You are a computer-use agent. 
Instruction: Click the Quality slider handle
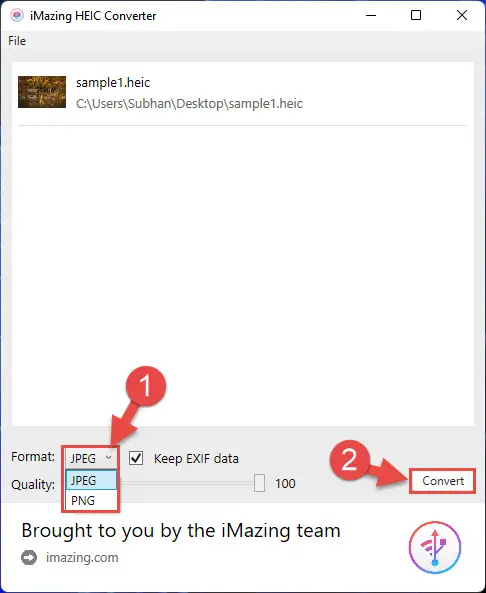coord(259,483)
